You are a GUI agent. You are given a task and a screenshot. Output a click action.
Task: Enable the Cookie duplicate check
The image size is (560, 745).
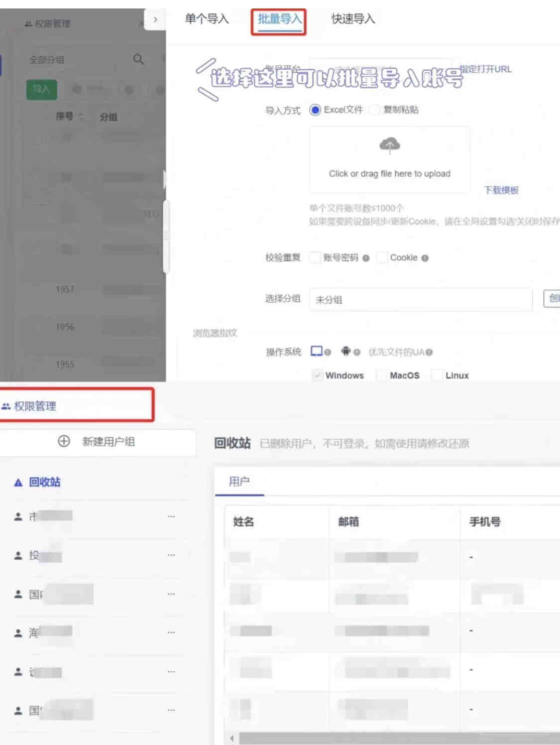(382, 257)
